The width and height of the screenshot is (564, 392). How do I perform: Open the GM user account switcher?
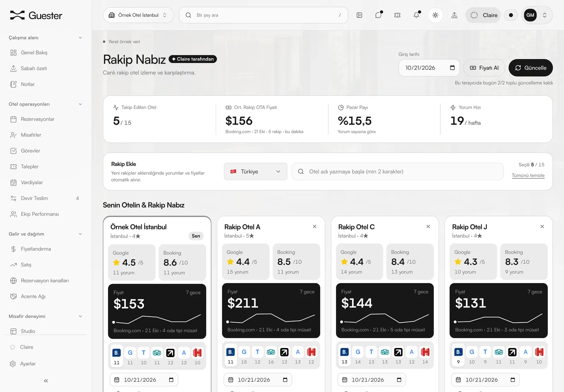(x=537, y=15)
